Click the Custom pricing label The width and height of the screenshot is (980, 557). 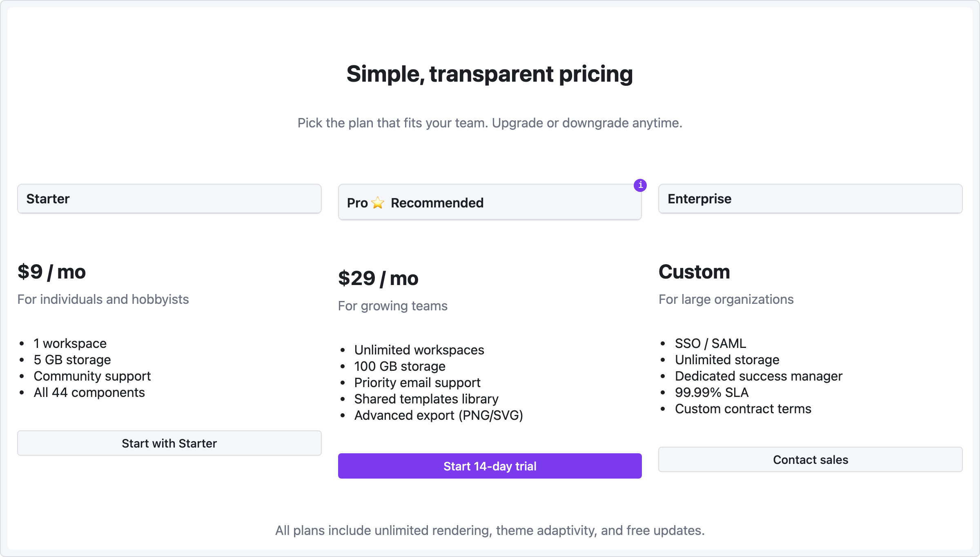coord(694,272)
